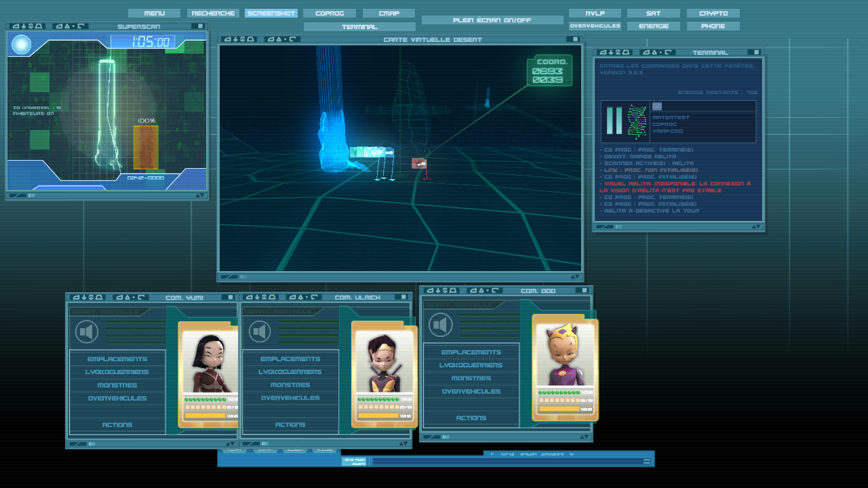Click the COORD. 0693 0039 readout box
The height and width of the screenshot is (488, 868).
[x=550, y=71]
